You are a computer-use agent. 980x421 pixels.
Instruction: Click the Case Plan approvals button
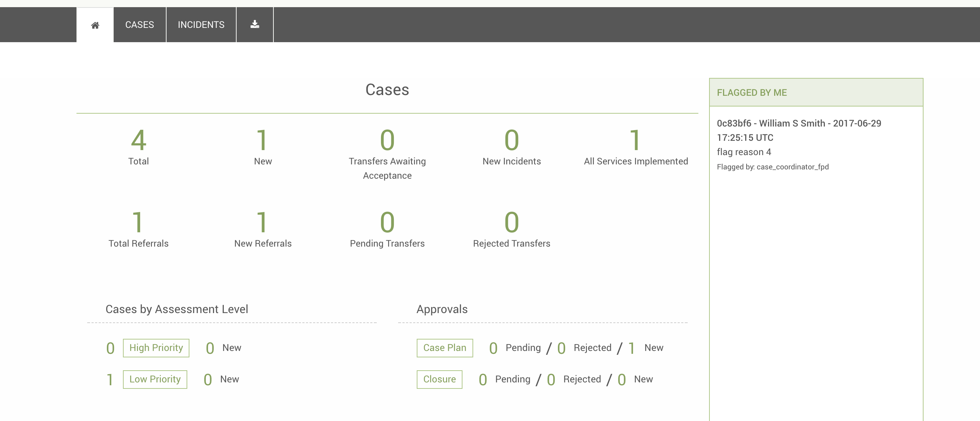click(445, 348)
